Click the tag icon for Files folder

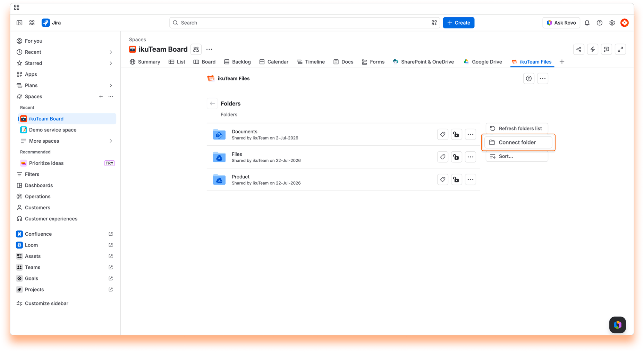443,157
